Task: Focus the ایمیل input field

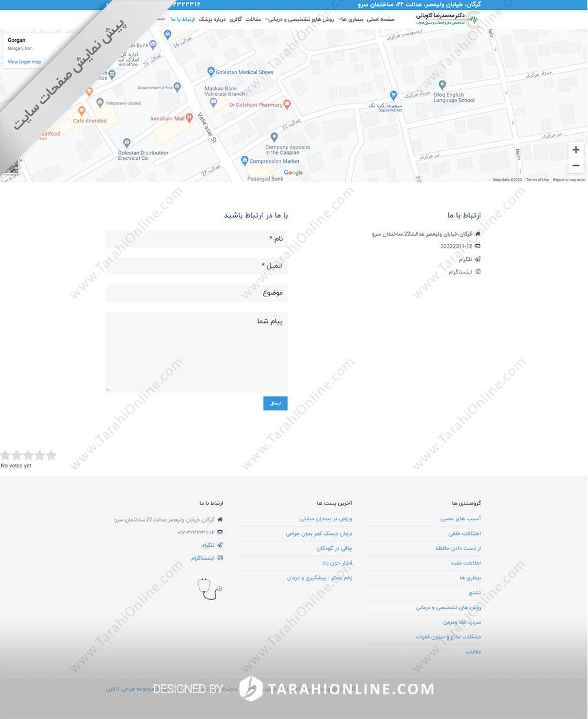Action: point(196,266)
